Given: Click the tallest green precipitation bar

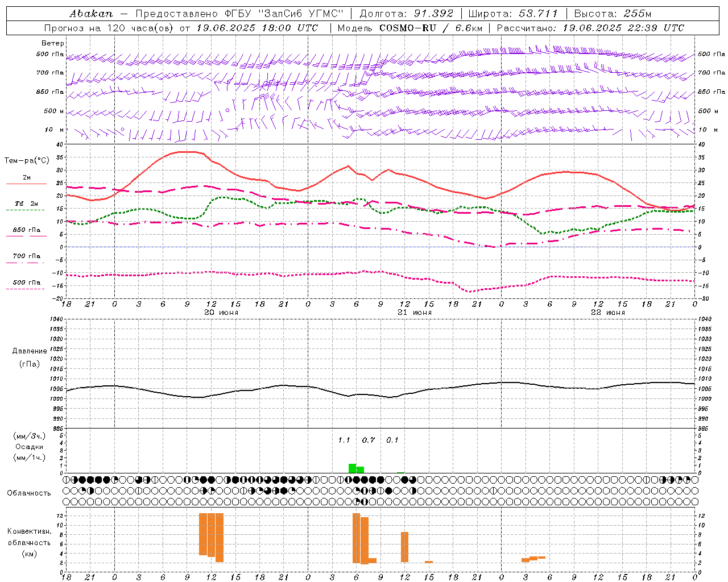Looking at the screenshot, I should coord(352,468).
